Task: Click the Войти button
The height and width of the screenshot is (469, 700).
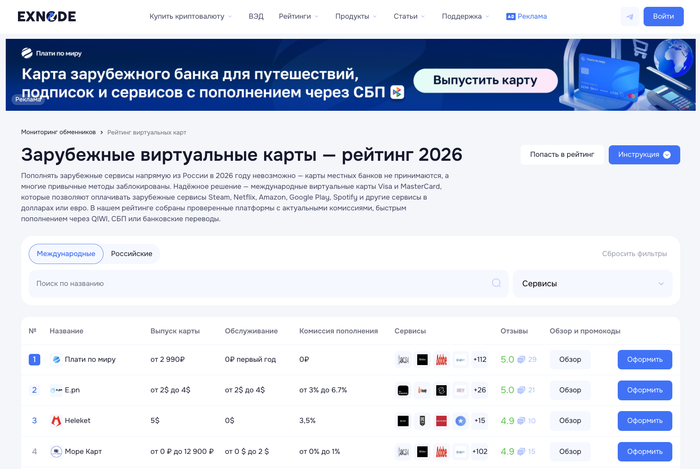Action: (663, 17)
